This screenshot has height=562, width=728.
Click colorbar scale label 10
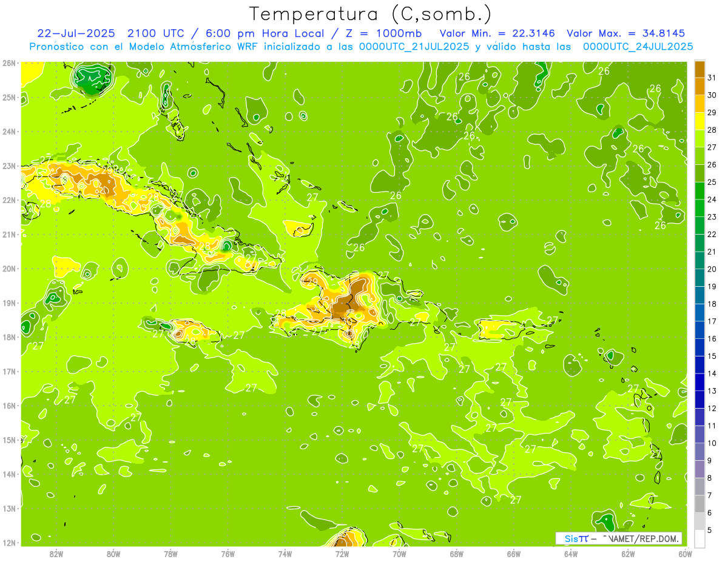coord(712,443)
